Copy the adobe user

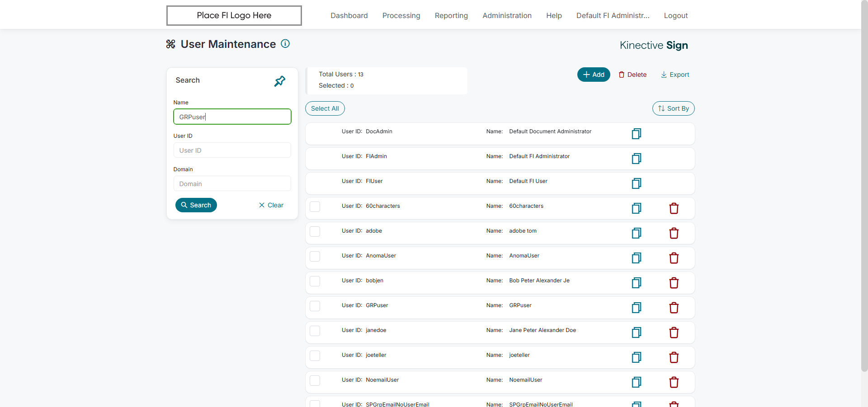637,233
